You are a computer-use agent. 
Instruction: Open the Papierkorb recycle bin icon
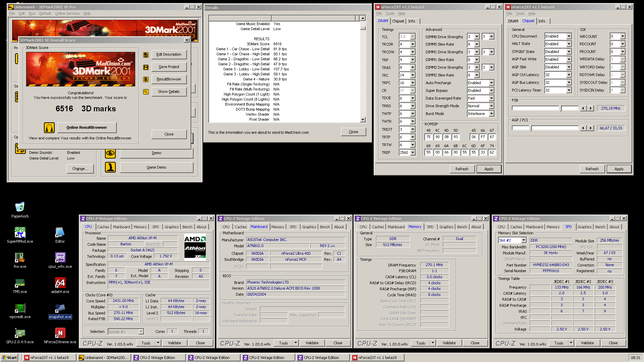[x=20, y=210]
